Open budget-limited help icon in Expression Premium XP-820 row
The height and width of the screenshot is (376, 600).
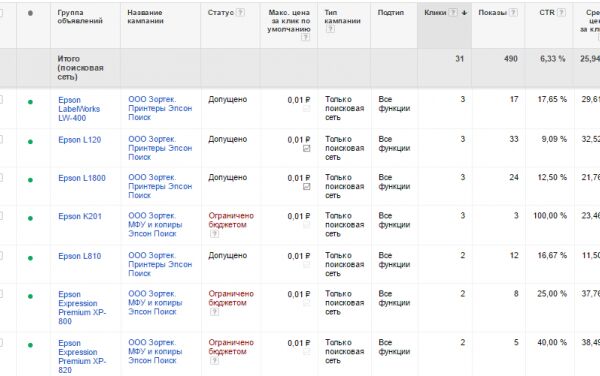coord(215,361)
